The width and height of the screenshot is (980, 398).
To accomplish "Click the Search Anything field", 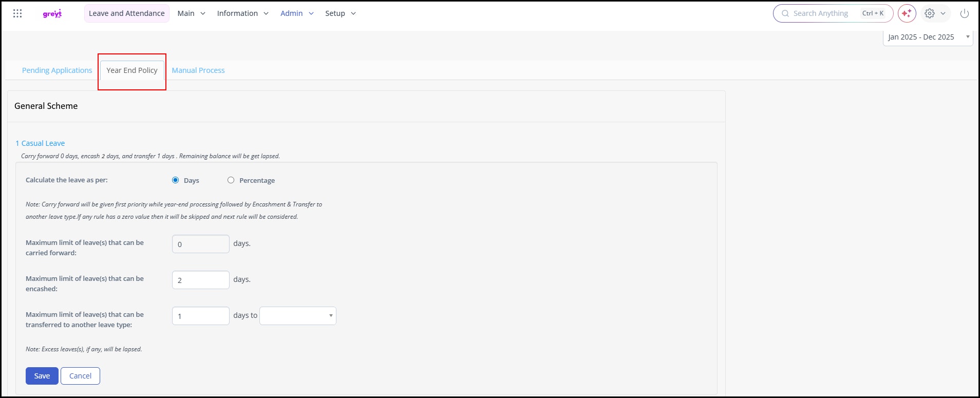I will coord(833,13).
